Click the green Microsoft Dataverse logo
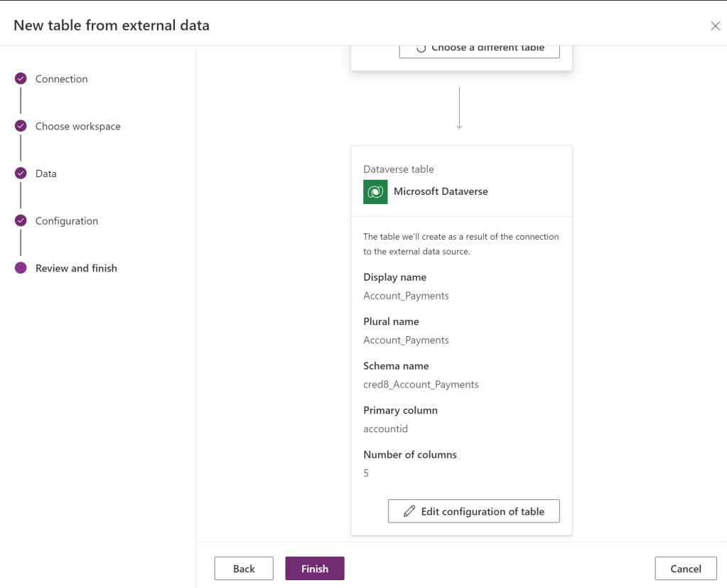 (375, 192)
